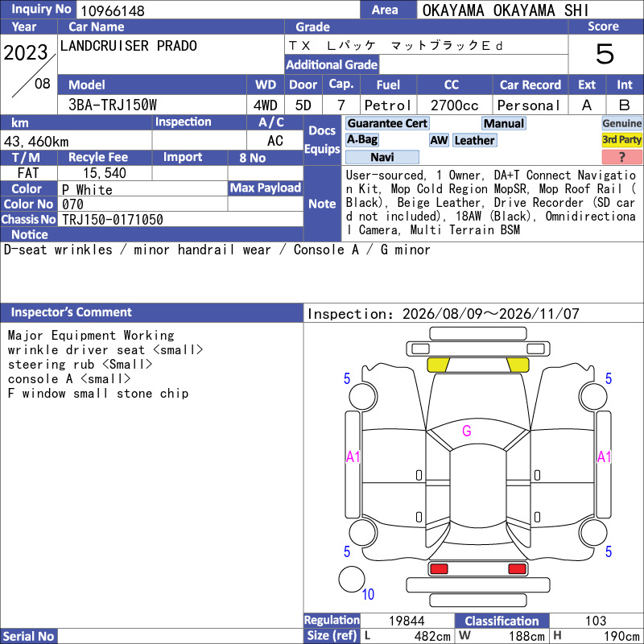Click the front-left tire circle
Viewport: 644px width, 644px height.
(363, 396)
